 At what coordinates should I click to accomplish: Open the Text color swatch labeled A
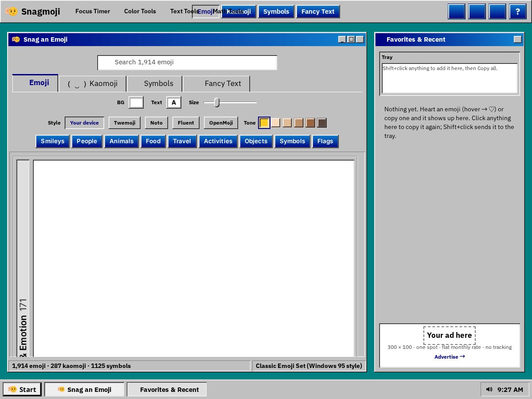(x=174, y=102)
